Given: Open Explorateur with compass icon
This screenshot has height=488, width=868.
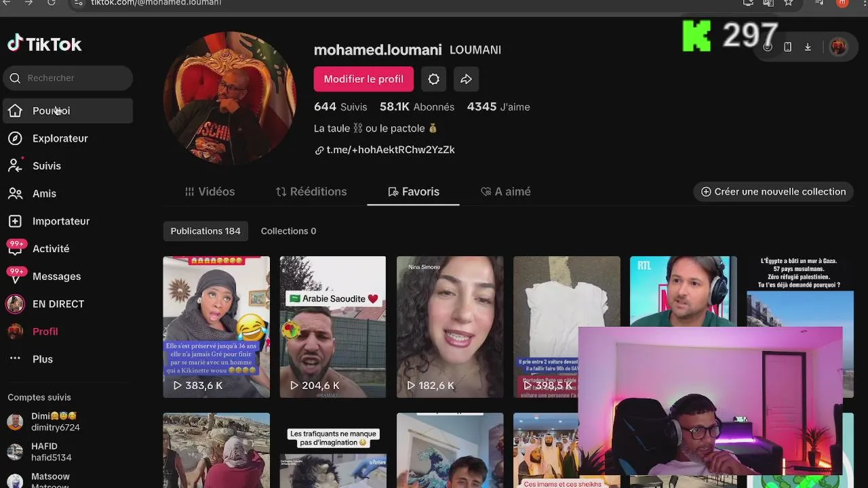Looking at the screenshot, I should point(68,138).
